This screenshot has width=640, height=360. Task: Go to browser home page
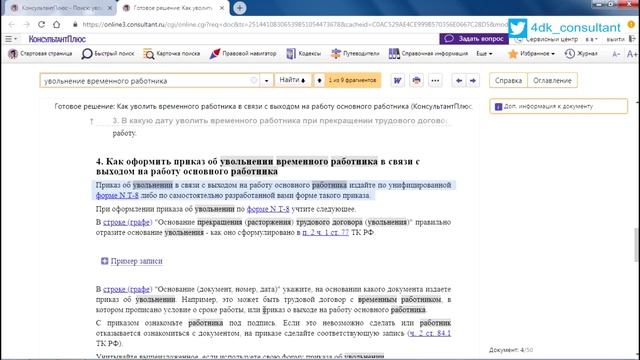pyautogui.click(x=57, y=24)
